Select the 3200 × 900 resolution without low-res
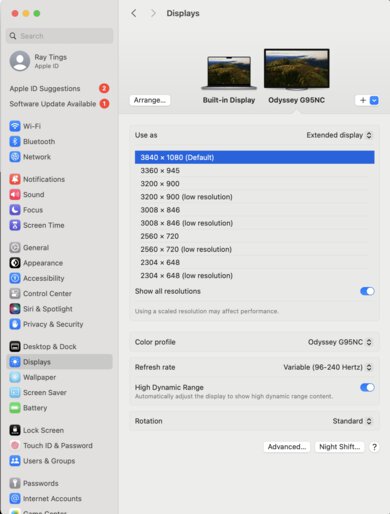Screen dimensions: 390x514 tap(255, 184)
